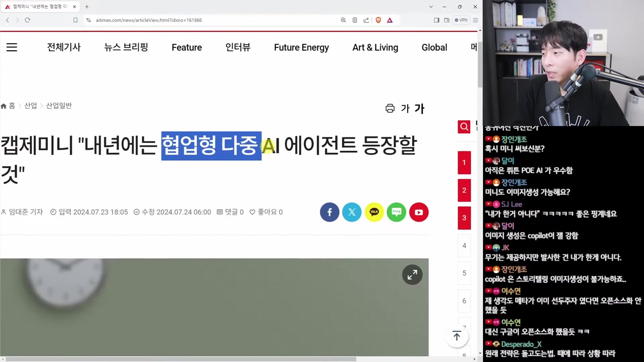
Task: Open the Art & Living menu
Action: (375, 47)
